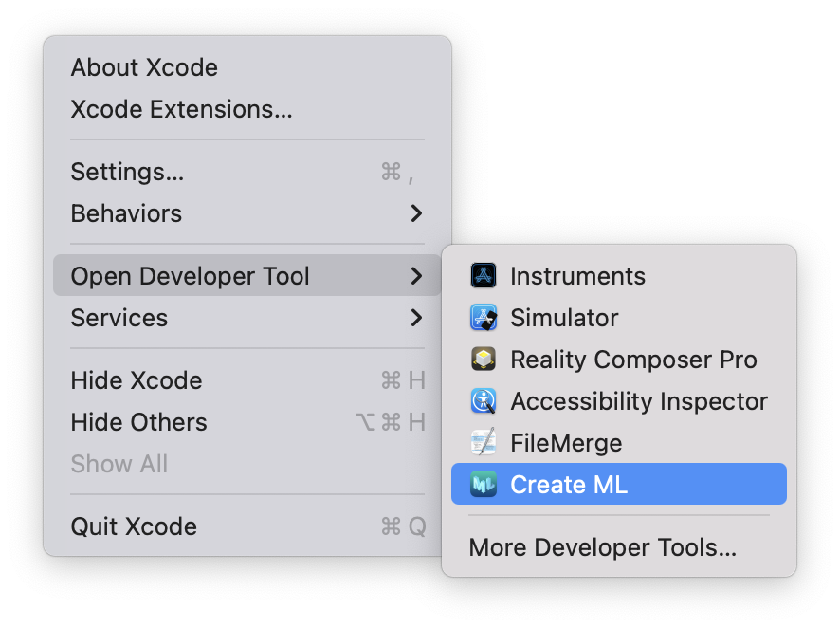Image resolution: width=840 pixels, height=628 pixels.
Task: Expand the Services submenu arrow
Action: [416, 318]
